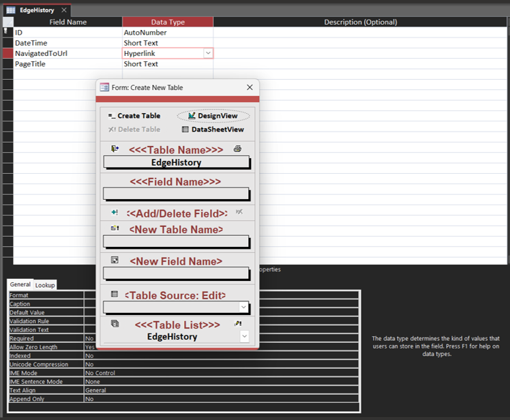Click the Short Text cell in DateTime row
Screen dimensions: 510x420
point(168,43)
